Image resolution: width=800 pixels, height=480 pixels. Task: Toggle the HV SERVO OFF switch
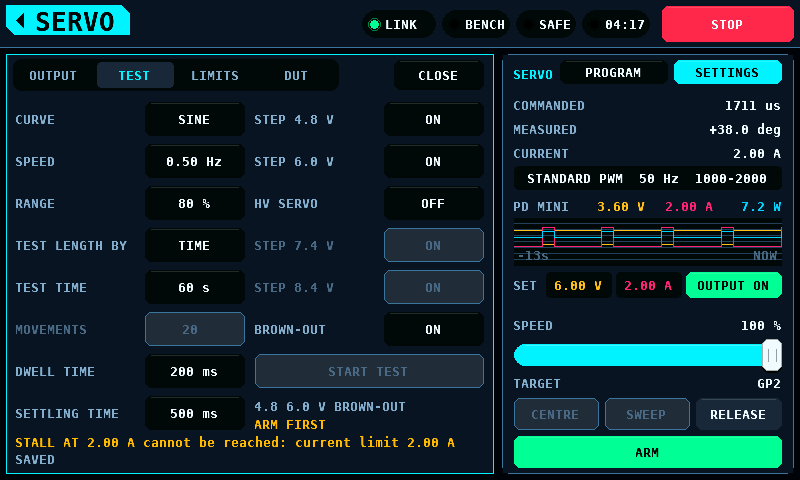coord(434,204)
